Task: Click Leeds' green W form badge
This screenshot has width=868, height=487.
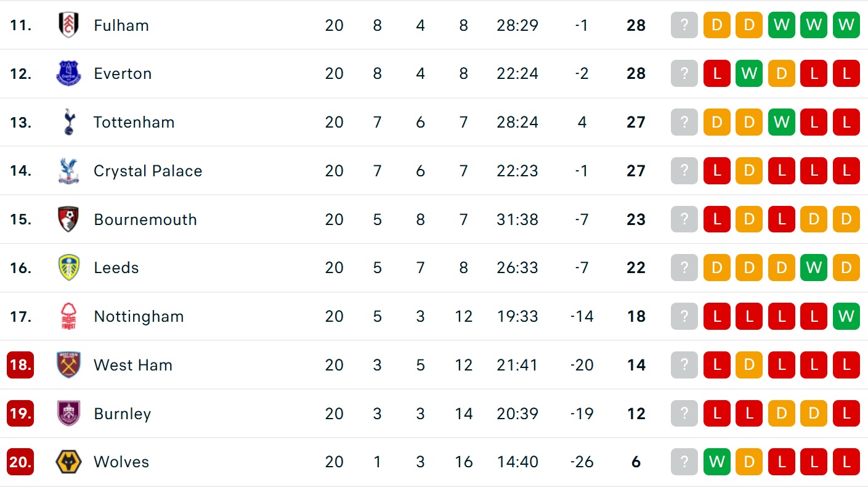Action: [814, 268]
